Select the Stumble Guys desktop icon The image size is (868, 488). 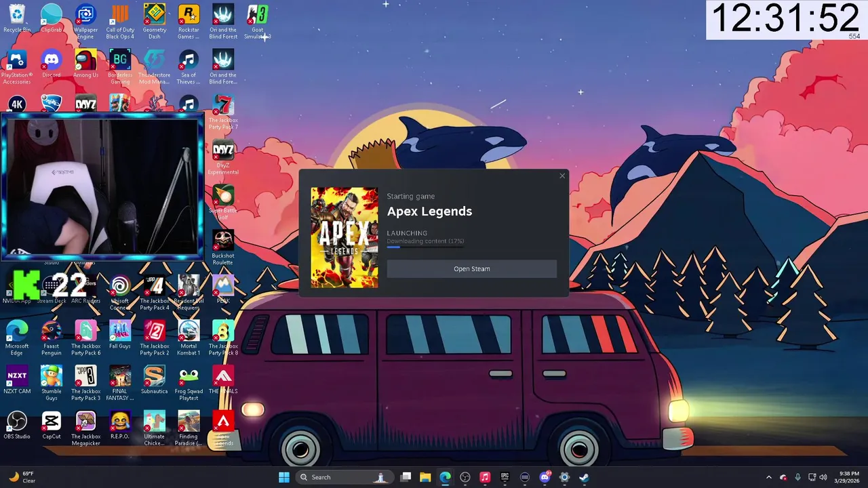tap(52, 384)
